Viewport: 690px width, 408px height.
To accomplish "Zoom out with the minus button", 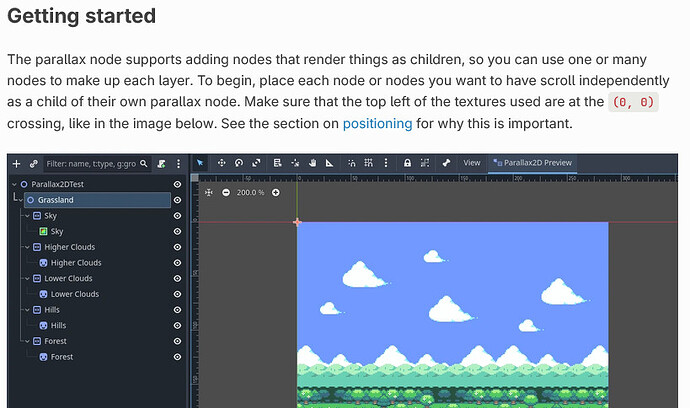I will click(x=226, y=192).
